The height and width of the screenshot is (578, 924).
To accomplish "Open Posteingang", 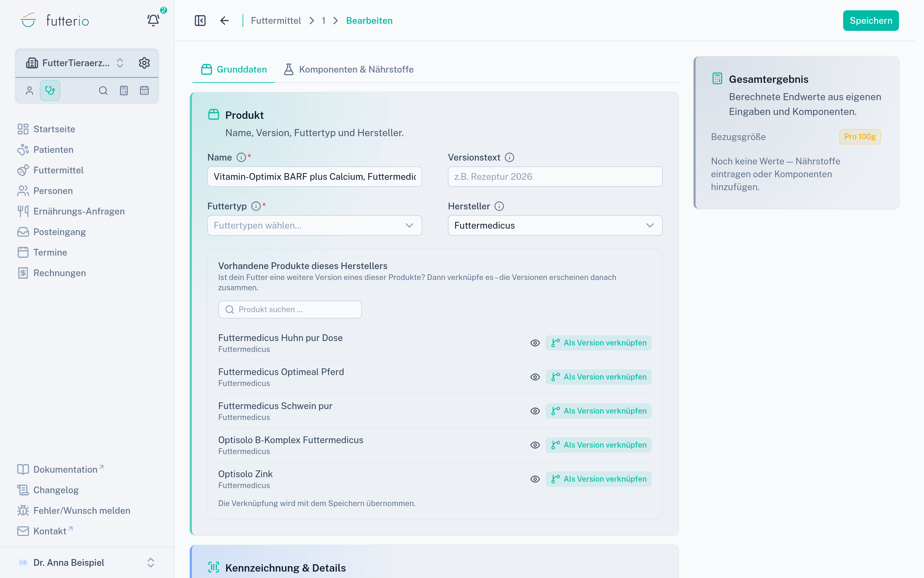I will 52,232.
